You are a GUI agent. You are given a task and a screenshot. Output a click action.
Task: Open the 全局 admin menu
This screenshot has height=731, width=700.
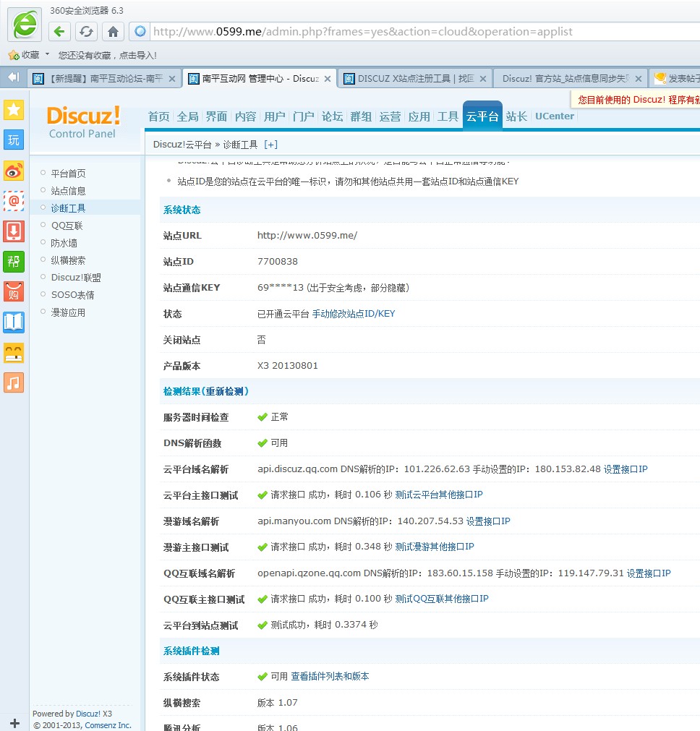coord(187,116)
